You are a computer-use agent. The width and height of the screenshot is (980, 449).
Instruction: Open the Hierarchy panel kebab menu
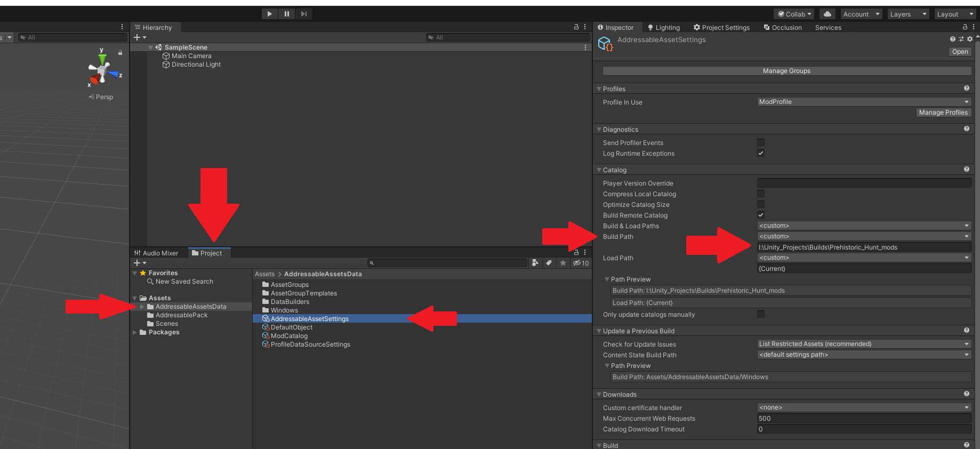click(585, 27)
